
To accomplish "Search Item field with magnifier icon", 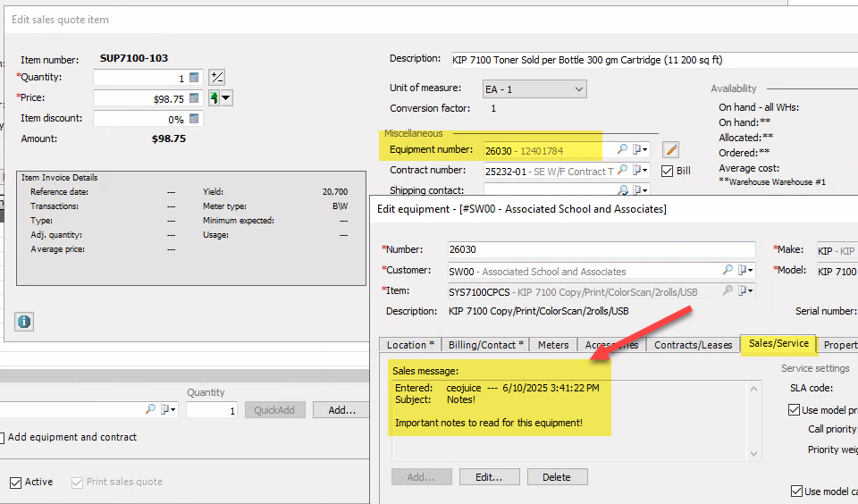I will [728, 290].
